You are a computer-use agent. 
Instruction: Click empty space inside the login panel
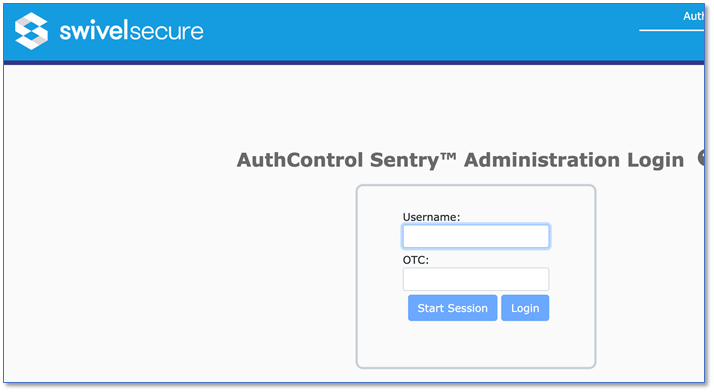[x=476, y=344]
